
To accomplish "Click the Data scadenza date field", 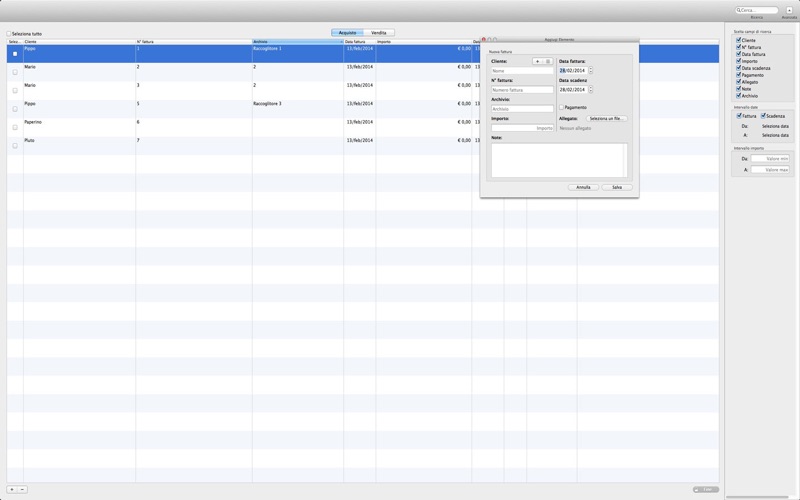I will (x=573, y=89).
